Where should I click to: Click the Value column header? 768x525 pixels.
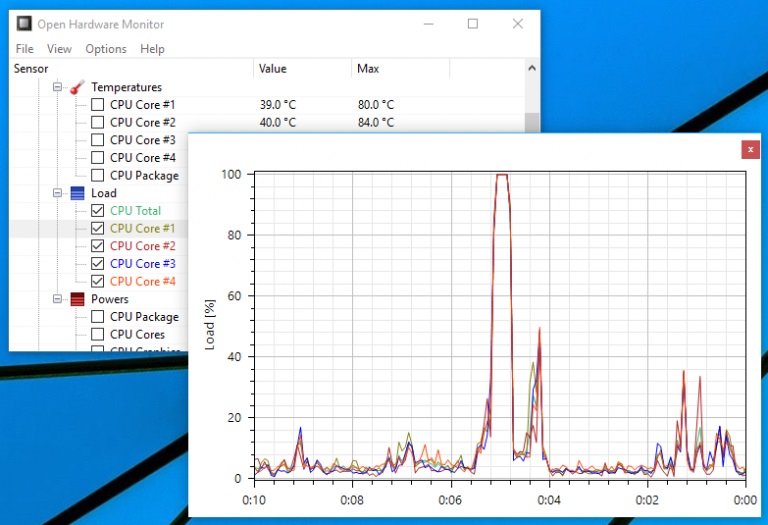point(273,69)
